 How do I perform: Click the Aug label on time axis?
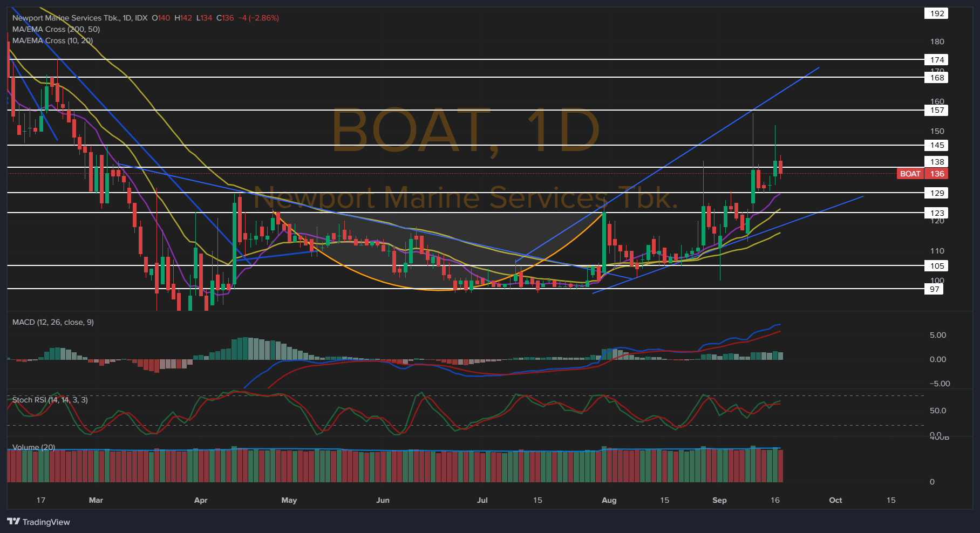(x=609, y=500)
